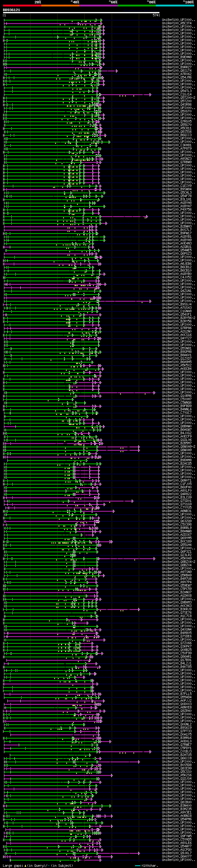Select the UniRef100_B8ANW8 label
Image resolution: width=197 pixels, height=868 pixels.
click(x=177, y=531)
